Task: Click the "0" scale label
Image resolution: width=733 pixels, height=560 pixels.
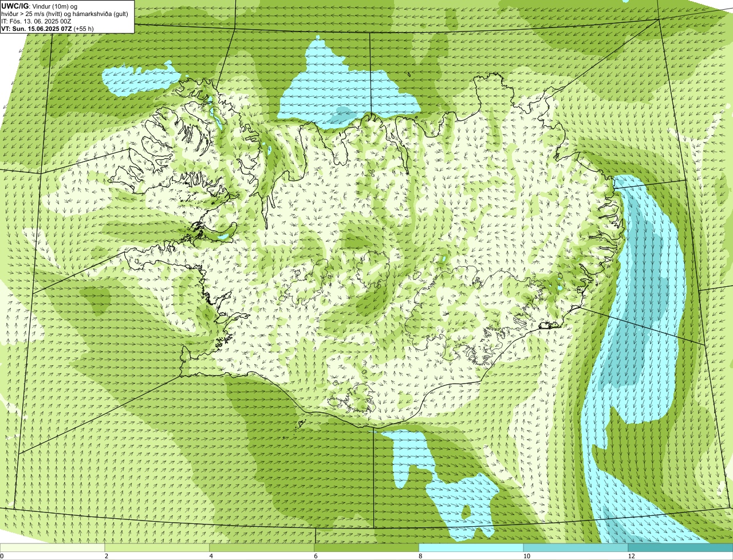Action: coord(2,556)
